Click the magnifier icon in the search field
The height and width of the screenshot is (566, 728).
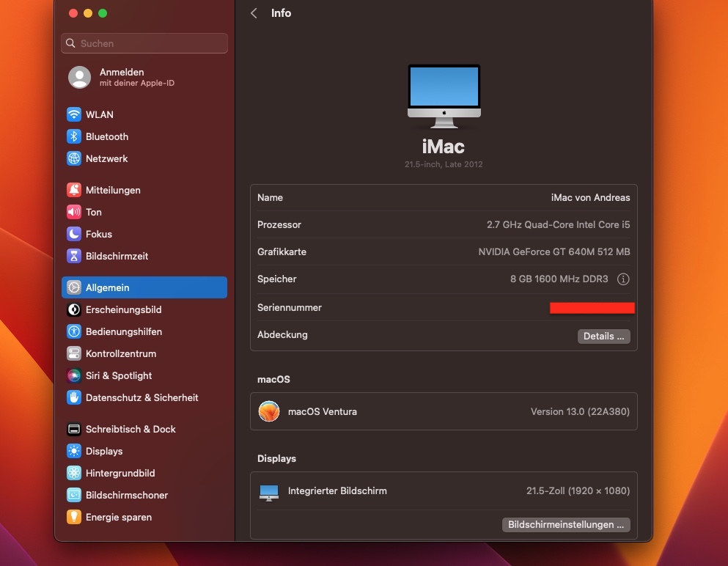point(70,43)
